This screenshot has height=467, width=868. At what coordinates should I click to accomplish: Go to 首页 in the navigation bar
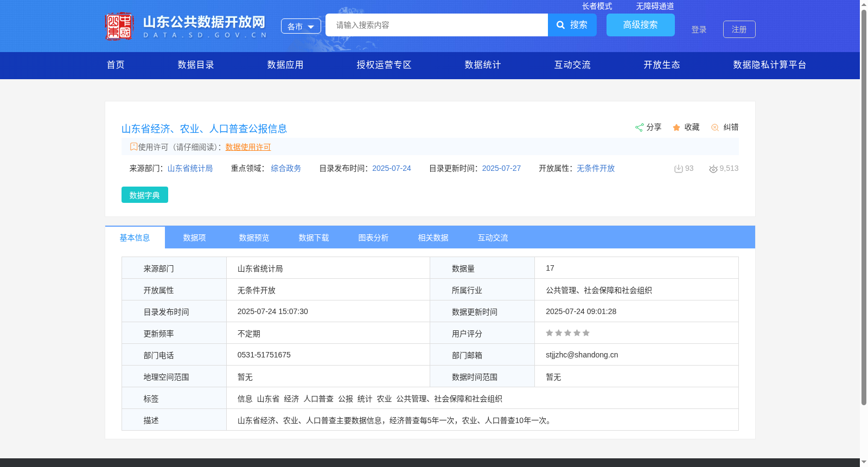[x=116, y=65]
